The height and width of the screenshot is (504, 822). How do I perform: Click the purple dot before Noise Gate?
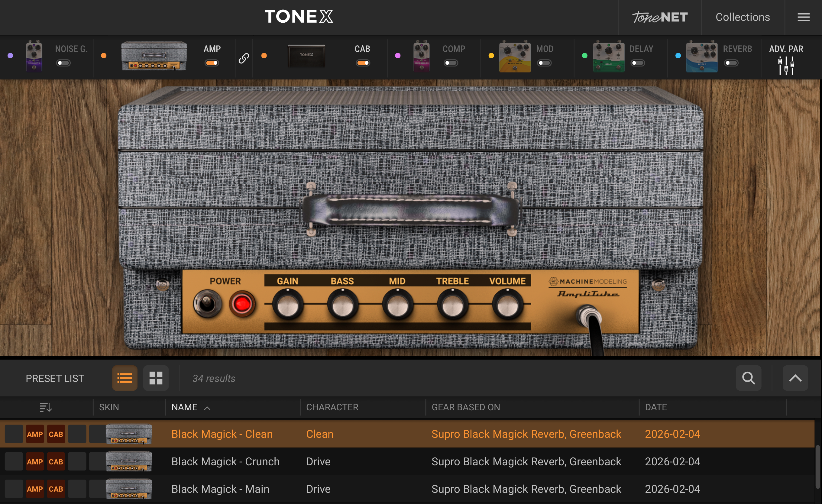10,56
